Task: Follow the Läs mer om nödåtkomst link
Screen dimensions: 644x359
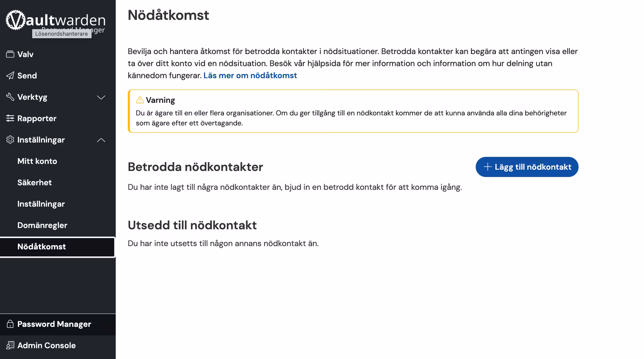Action: pyautogui.click(x=250, y=75)
